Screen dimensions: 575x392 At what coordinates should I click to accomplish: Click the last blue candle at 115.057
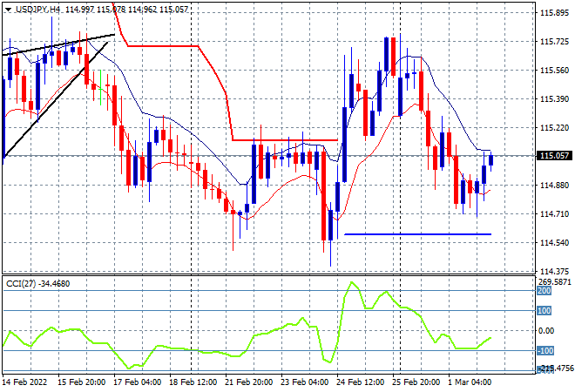coord(491,160)
